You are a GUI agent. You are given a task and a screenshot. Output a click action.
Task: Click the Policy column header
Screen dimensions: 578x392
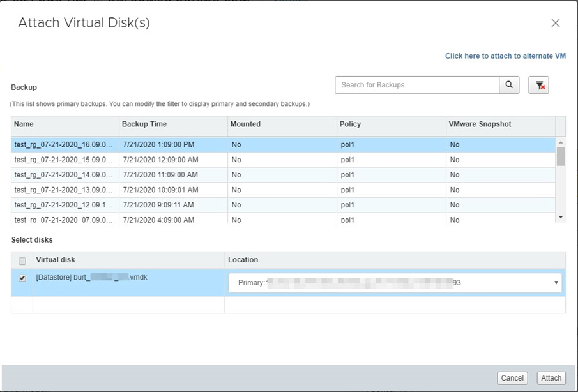390,124
